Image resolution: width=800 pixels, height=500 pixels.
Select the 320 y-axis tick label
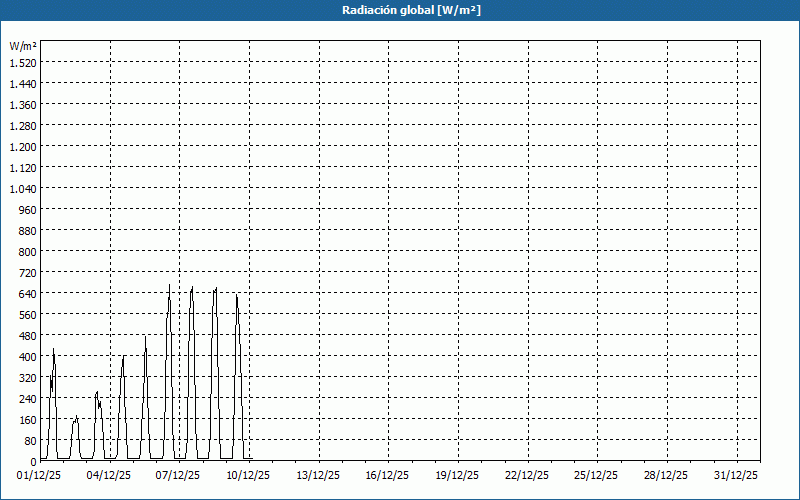[x=27, y=377]
